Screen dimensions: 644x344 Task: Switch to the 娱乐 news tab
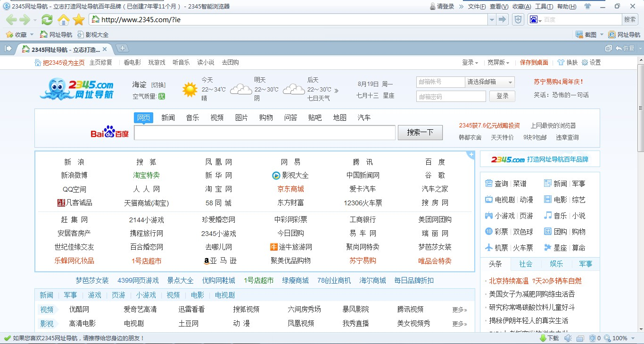(556, 264)
